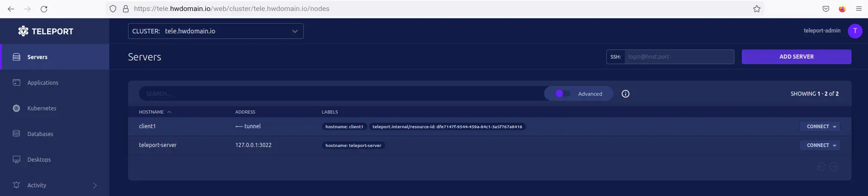Image resolution: width=868 pixels, height=196 pixels.
Task: Click the tracking protection shield icon
Action: coord(113,9)
